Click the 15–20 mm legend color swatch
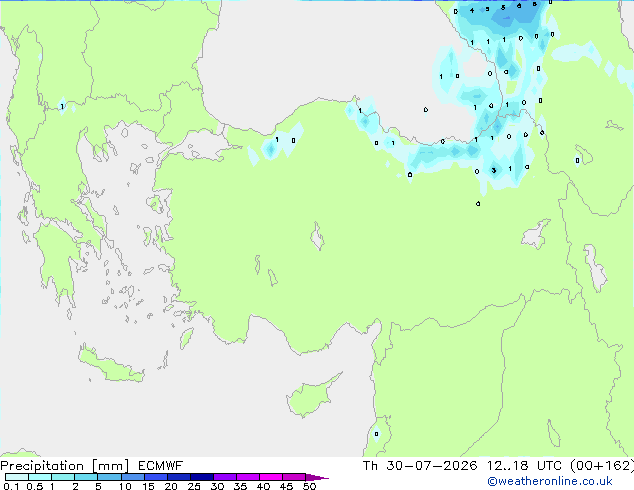634x490 pixels. point(156,477)
